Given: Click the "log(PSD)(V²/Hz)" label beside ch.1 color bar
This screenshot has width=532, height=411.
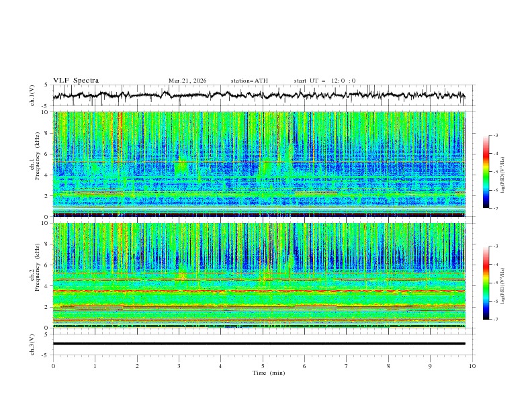Looking at the screenshot, I should point(503,175).
